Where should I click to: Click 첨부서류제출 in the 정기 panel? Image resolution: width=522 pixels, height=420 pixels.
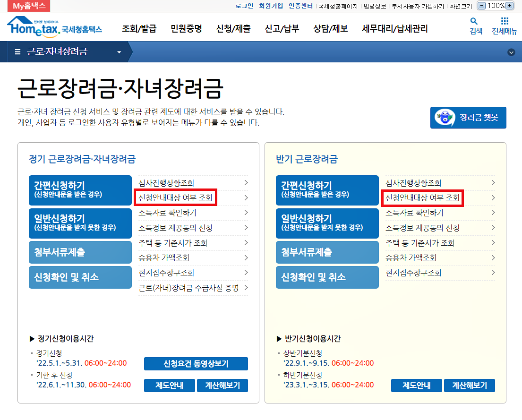click(x=80, y=252)
